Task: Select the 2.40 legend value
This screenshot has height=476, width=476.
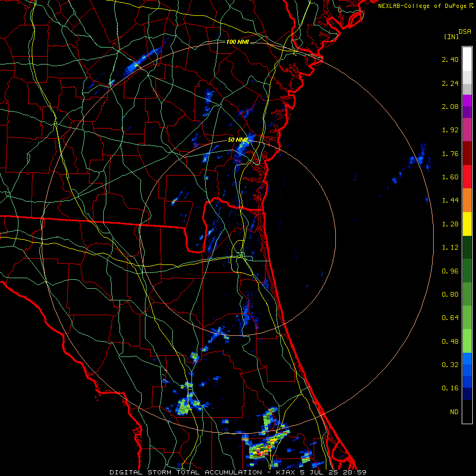Action: [450, 59]
